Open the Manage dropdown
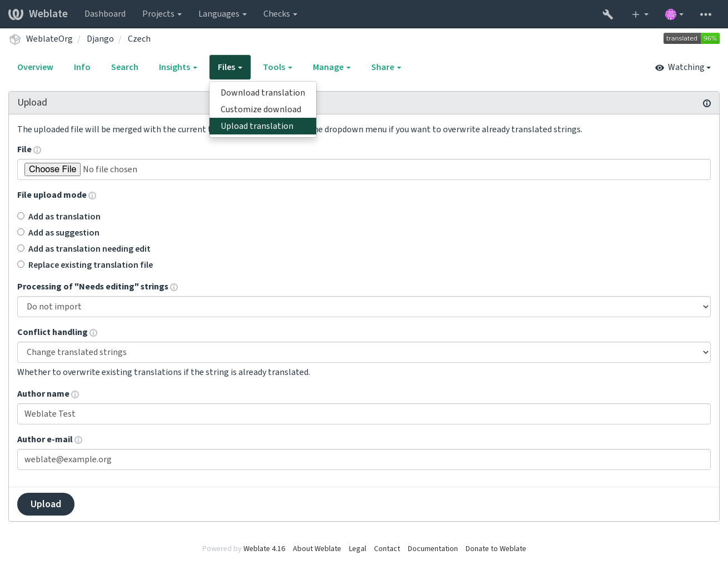 [331, 67]
